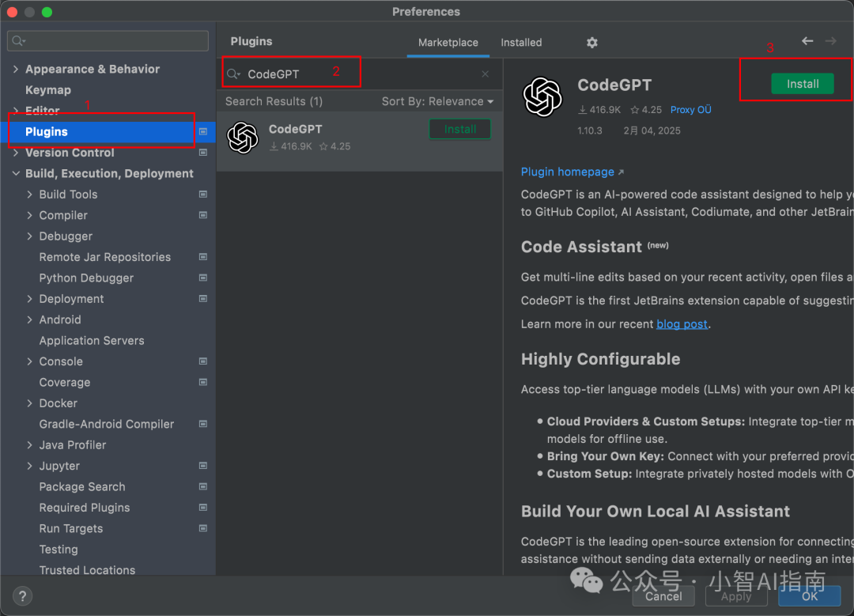Click the green Install button in details
Screen dimensions: 854x616
pyautogui.click(x=802, y=84)
